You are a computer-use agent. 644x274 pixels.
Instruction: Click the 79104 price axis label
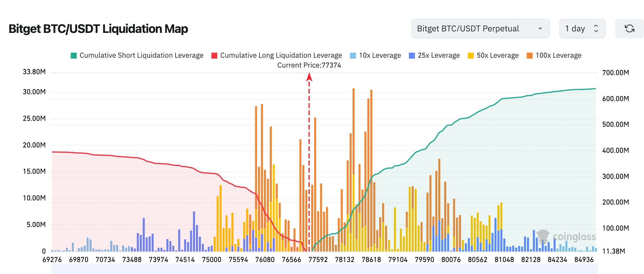[x=398, y=260]
